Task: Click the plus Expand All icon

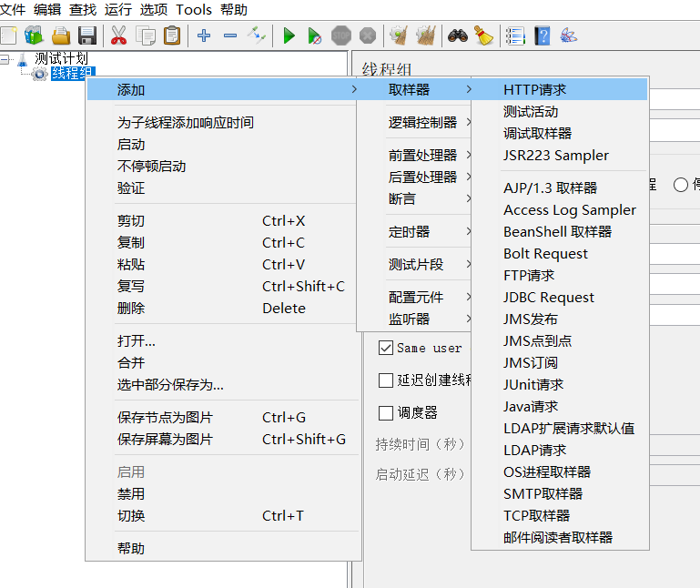Action: (204, 35)
